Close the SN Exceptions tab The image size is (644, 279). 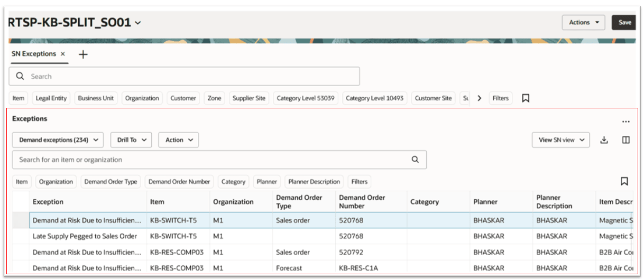coord(63,54)
